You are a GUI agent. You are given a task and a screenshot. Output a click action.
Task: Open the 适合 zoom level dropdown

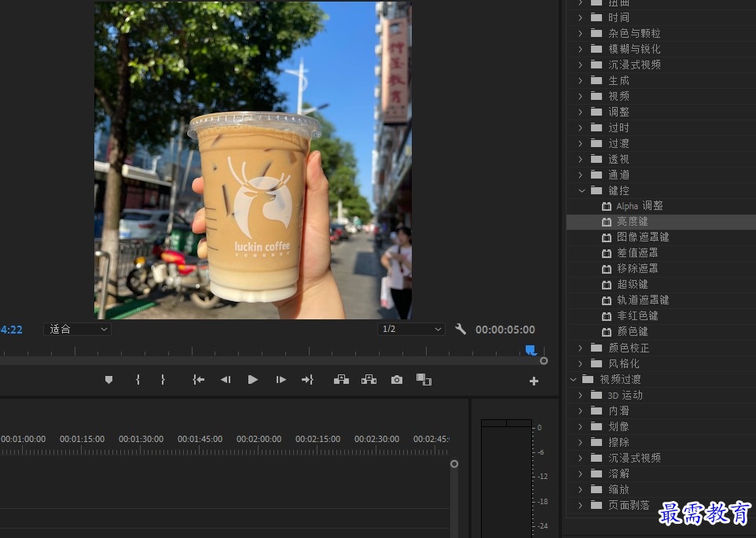(x=77, y=329)
